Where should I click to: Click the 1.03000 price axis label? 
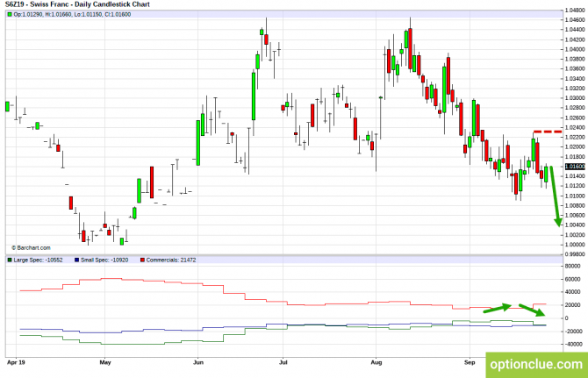click(575, 98)
